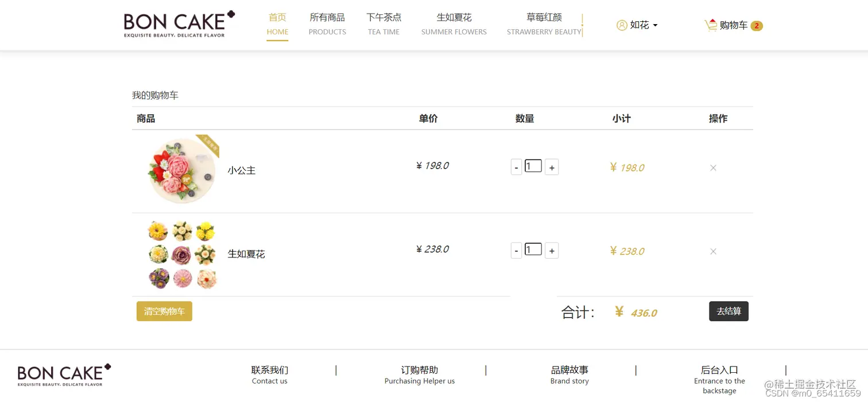Remove 小公主 using its × delete icon
Screen dimensions: 868x402
713,167
